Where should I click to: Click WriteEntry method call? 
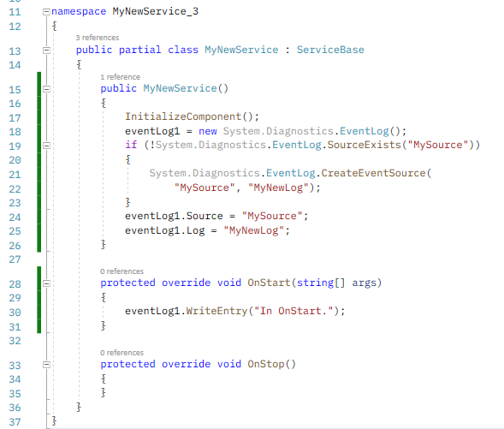click(216, 311)
